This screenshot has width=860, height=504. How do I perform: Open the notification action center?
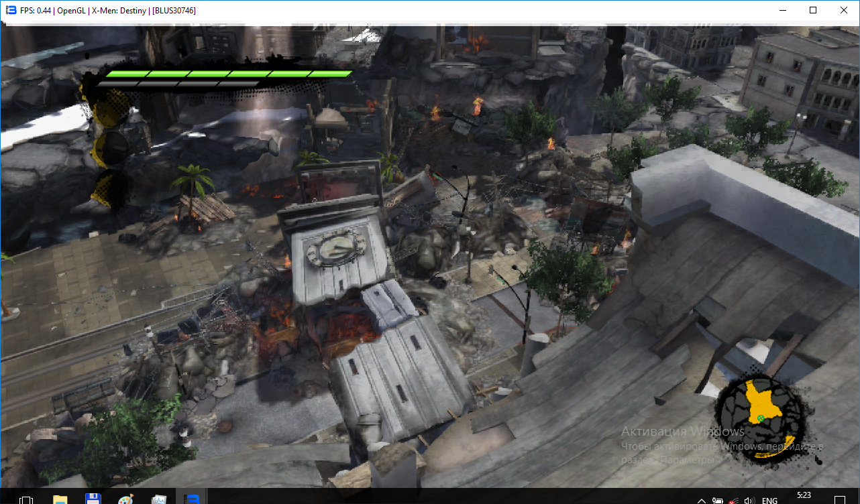(839, 499)
